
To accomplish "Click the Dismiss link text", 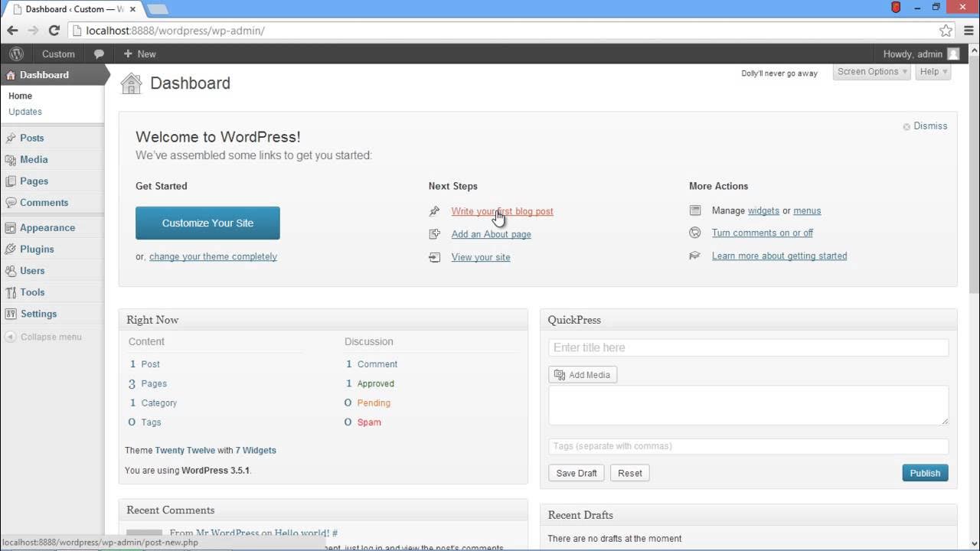I will [930, 126].
